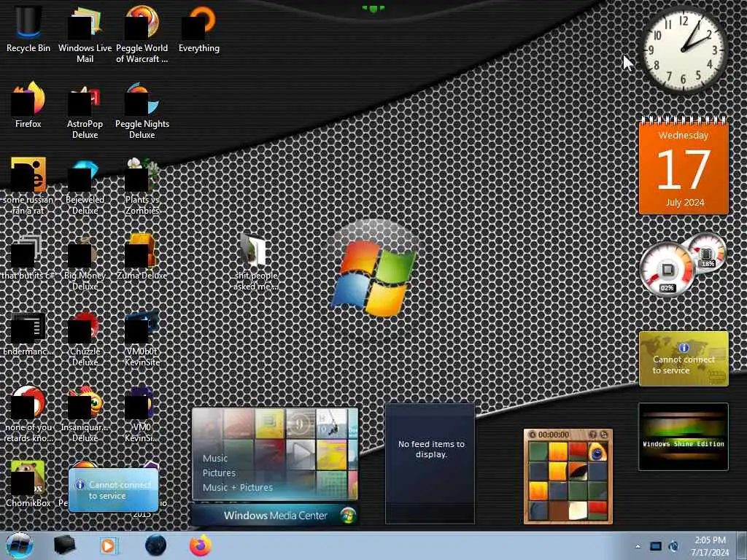Open Zuma Deluxe desktop shortcut
This screenshot has width=747, height=560.
point(142,256)
